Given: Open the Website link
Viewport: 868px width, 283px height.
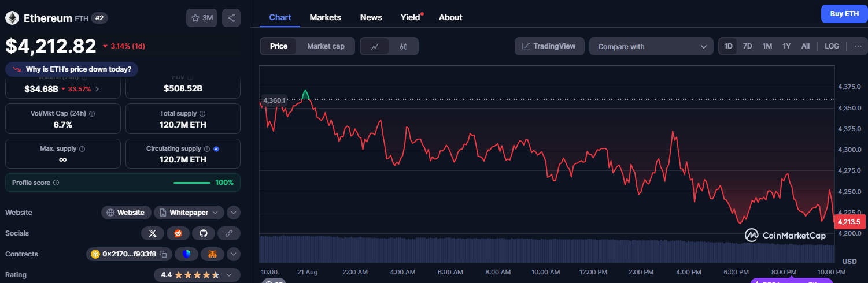Looking at the screenshot, I should pos(126,213).
